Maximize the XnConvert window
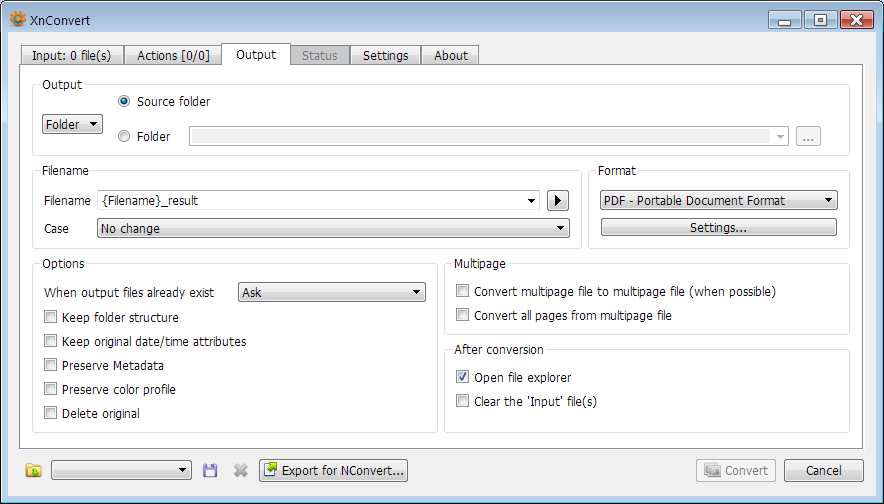This screenshot has width=884, height=504. 820,20
